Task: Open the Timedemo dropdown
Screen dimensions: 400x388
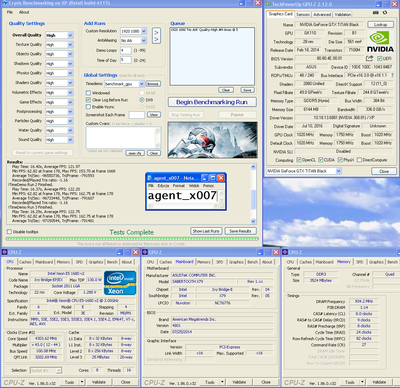Action: 141,84
